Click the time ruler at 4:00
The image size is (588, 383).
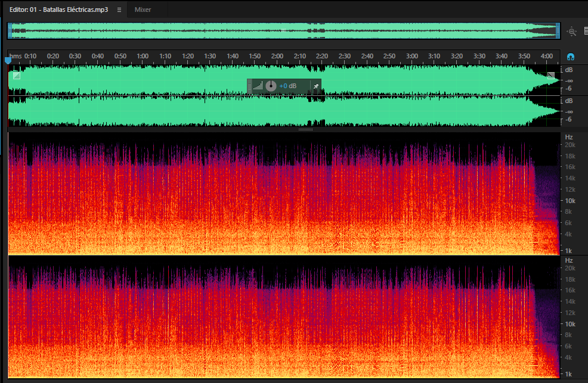[x=546, y=56]
